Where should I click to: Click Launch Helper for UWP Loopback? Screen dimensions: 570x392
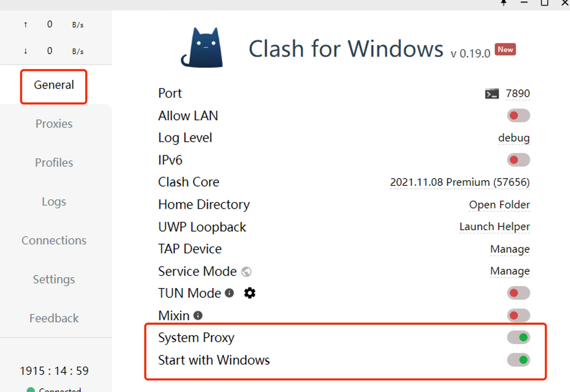coord(495,226)
